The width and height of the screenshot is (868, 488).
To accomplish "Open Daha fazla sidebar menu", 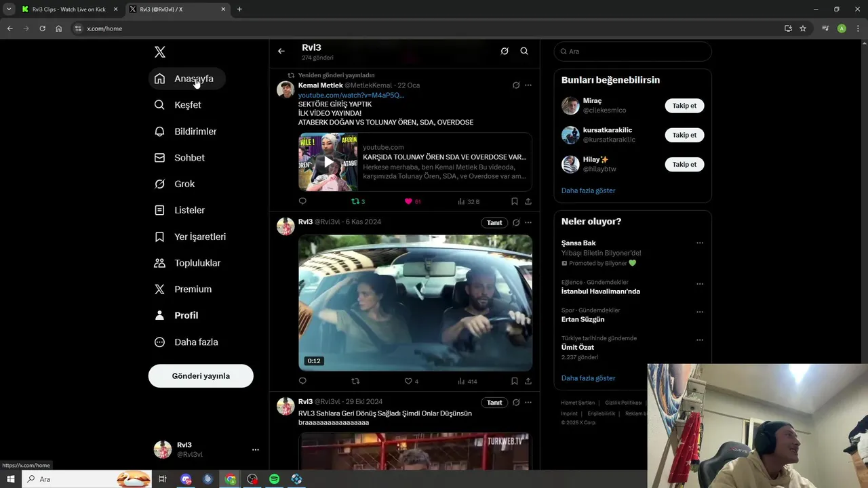I will coord(186,342).
